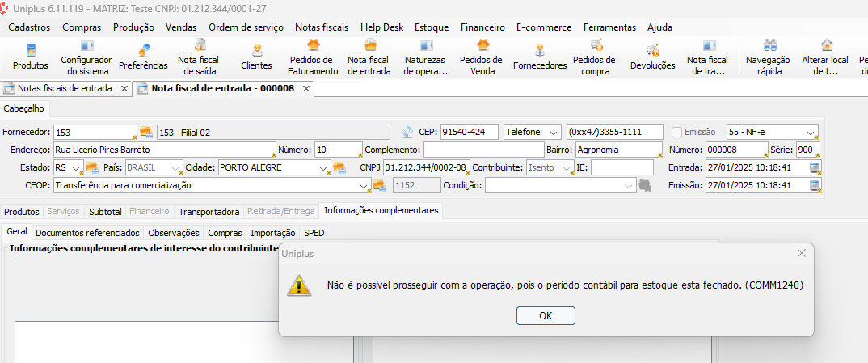Image resolution: width=868 pixels, height=363 pixels.
Task: Toggle the Emissão checkbox
Action: [x=676, y=133]
